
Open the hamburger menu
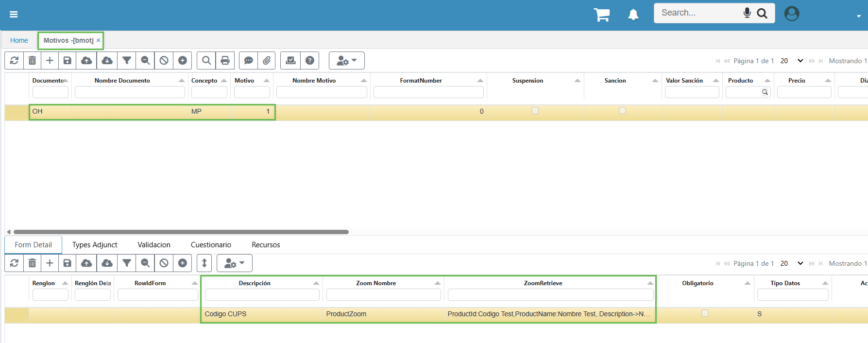[x=14, y=15]
